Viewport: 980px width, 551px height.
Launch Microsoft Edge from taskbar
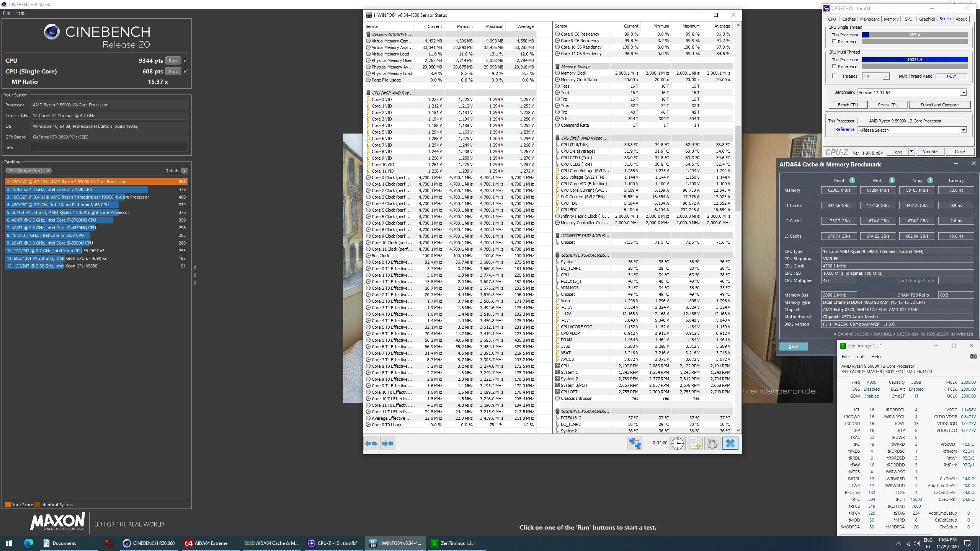pos(28,543)
